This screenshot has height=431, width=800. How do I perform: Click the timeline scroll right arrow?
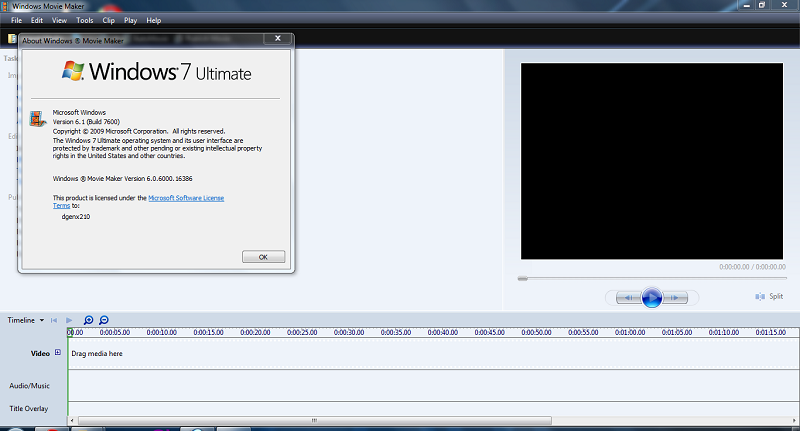pos(794,421)
